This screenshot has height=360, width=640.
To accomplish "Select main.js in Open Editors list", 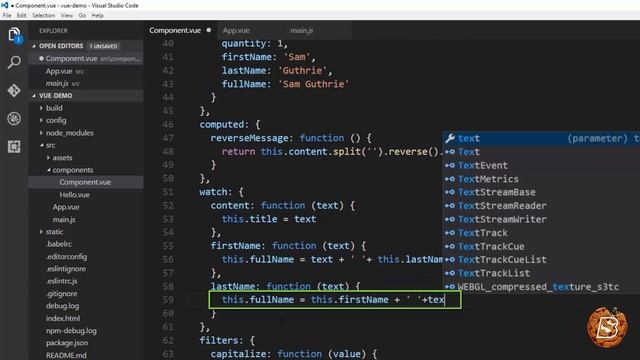I will (86, 83).
